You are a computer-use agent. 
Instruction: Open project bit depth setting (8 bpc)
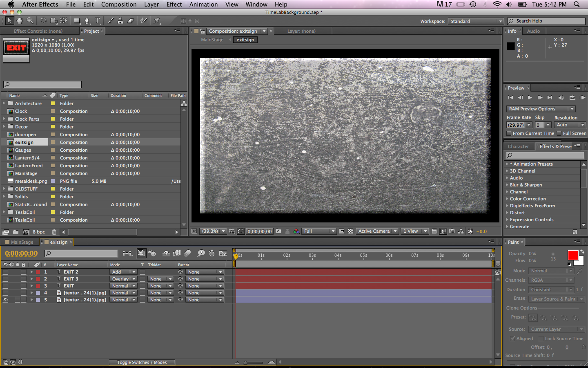[x=39, y=232]
